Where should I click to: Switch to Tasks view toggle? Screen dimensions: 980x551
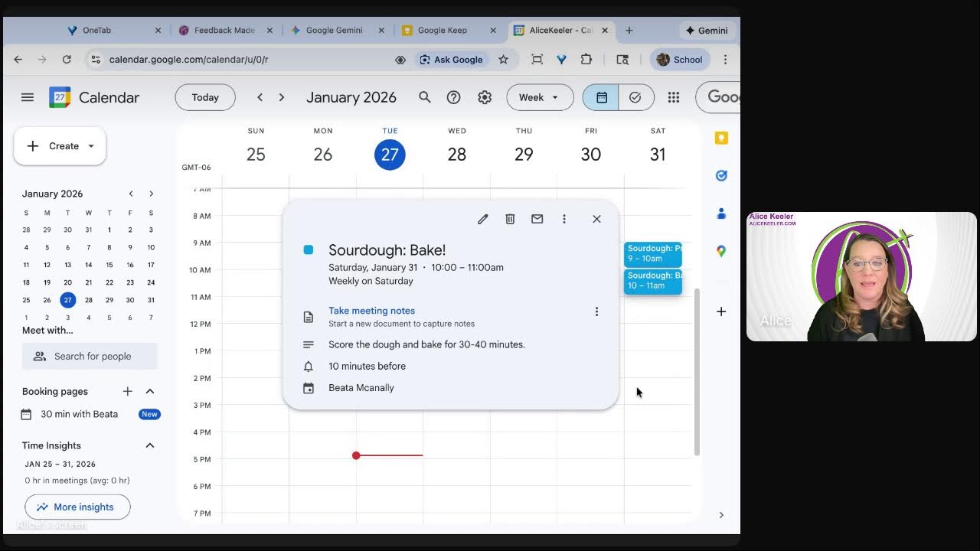pos(635,97)
